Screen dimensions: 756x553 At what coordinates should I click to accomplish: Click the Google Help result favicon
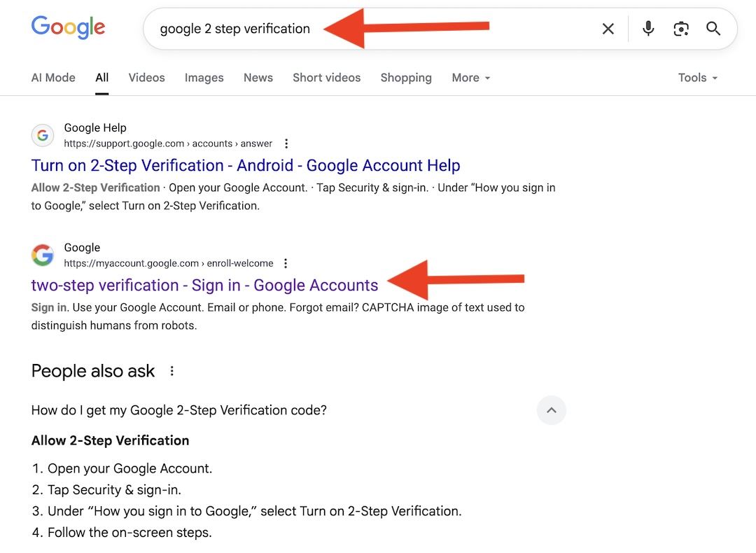(x=43, y=135)
